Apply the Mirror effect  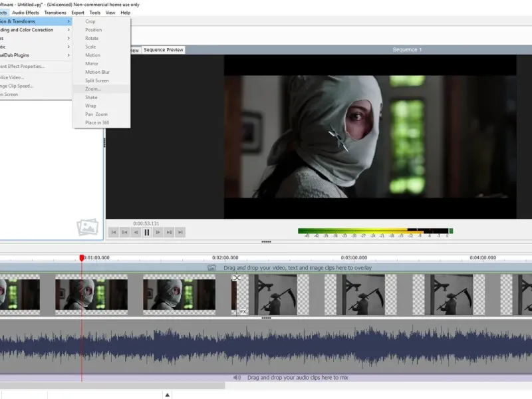coord(102,64)
